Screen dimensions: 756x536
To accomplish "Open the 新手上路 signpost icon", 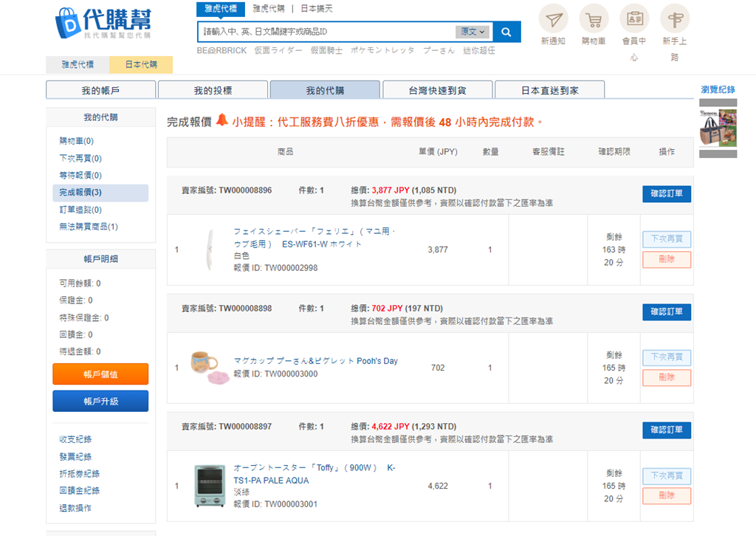I will (x=675, y=18).
